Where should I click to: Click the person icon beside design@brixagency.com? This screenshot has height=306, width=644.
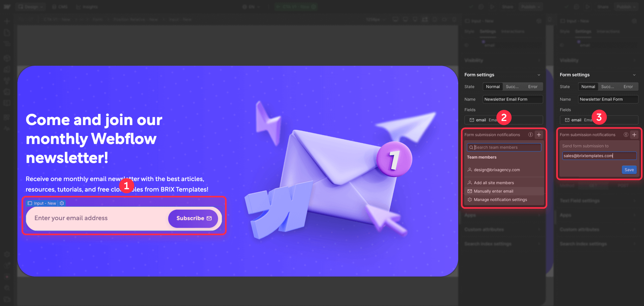click(469, 170)
